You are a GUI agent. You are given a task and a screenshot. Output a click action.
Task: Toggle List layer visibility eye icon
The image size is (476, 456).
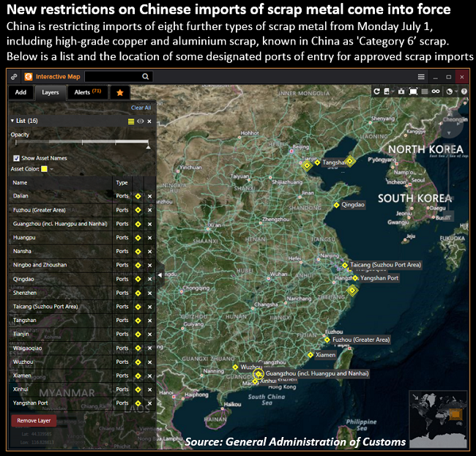(140, 121)
